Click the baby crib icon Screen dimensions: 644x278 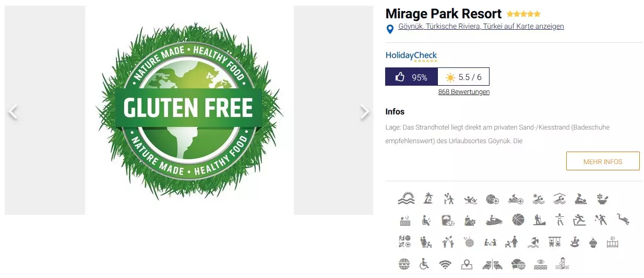tap(613, 242)
